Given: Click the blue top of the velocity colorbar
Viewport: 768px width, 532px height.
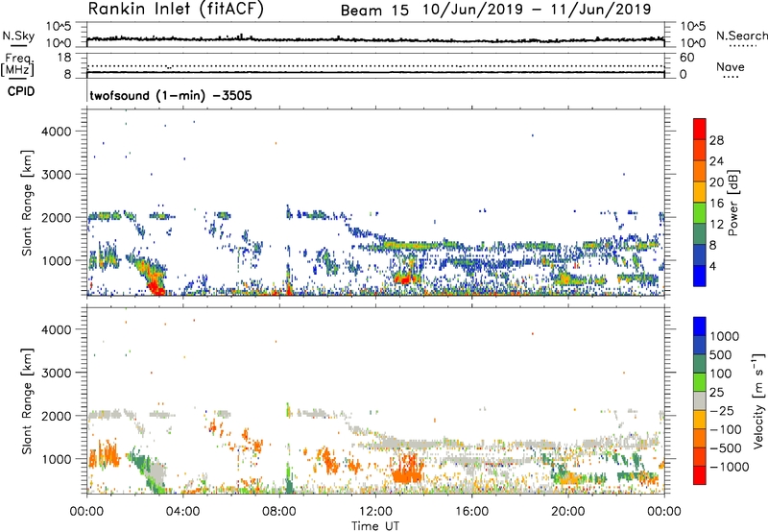Looking at the screenshot, I should point(700,326).
